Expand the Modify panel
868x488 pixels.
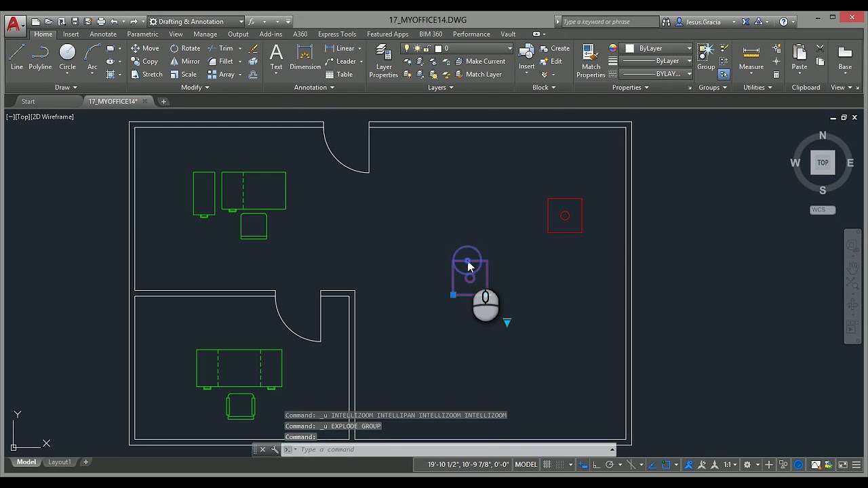(x=195, y=87)
